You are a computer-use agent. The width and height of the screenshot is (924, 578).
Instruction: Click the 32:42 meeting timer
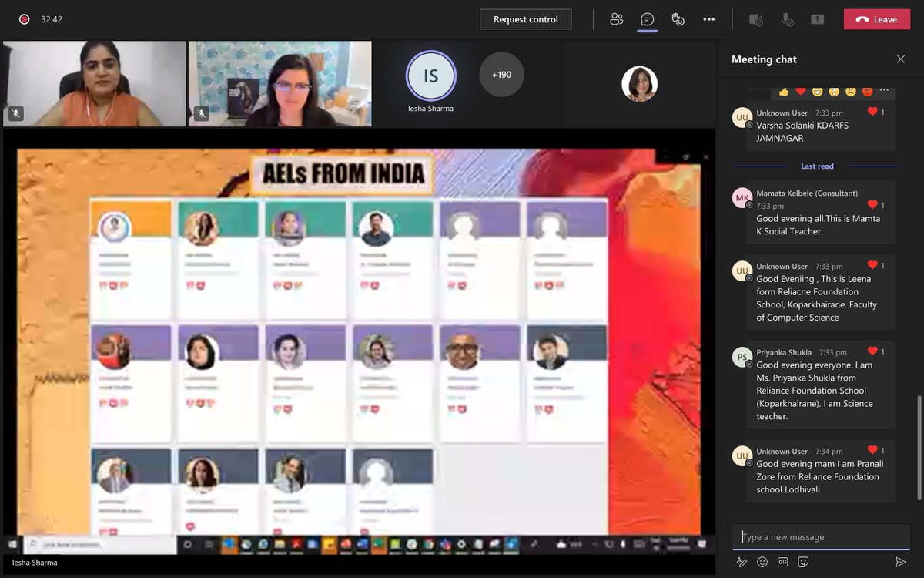point(52,19)
